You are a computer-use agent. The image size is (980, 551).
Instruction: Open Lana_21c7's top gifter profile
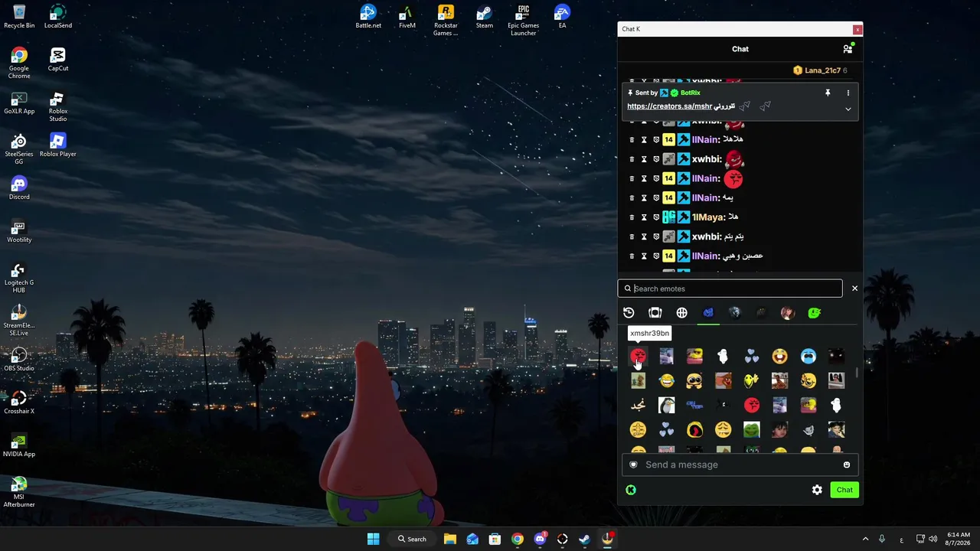(822, 70)
